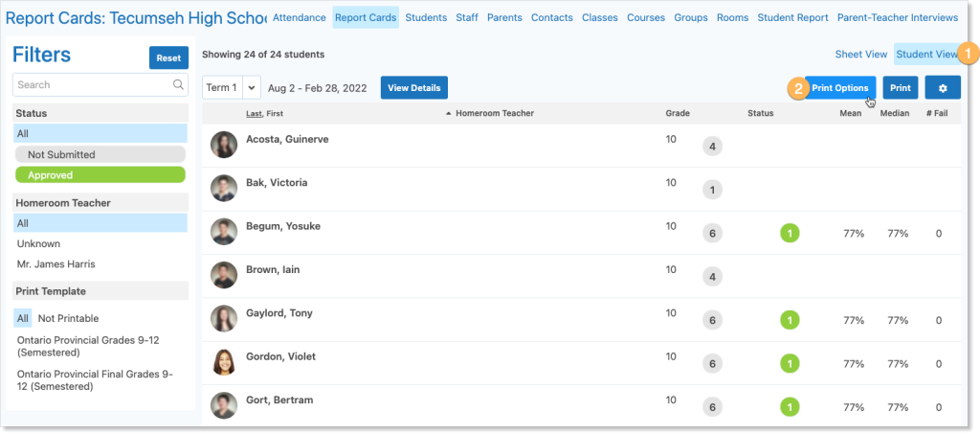The height and width of the screenshot is (434, 980).
Task: Click the Print button
Action: pos(900,88)
